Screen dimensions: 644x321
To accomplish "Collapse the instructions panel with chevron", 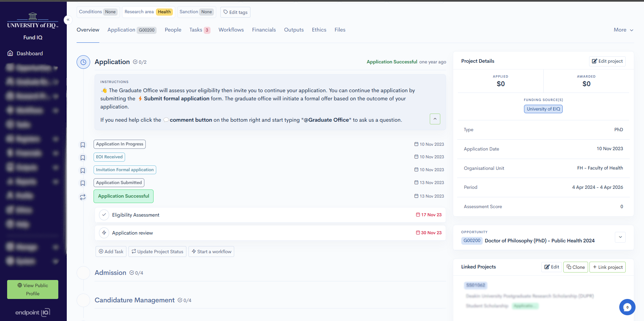I will 435,119.
